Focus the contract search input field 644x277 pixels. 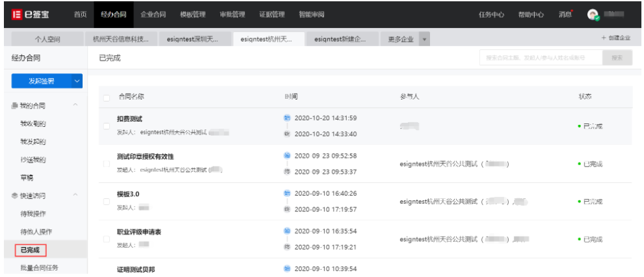[x=541, y=58]
